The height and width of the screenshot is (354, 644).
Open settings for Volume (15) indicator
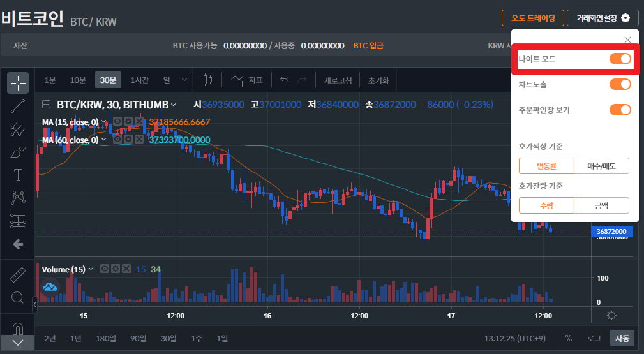coord(116,269)
